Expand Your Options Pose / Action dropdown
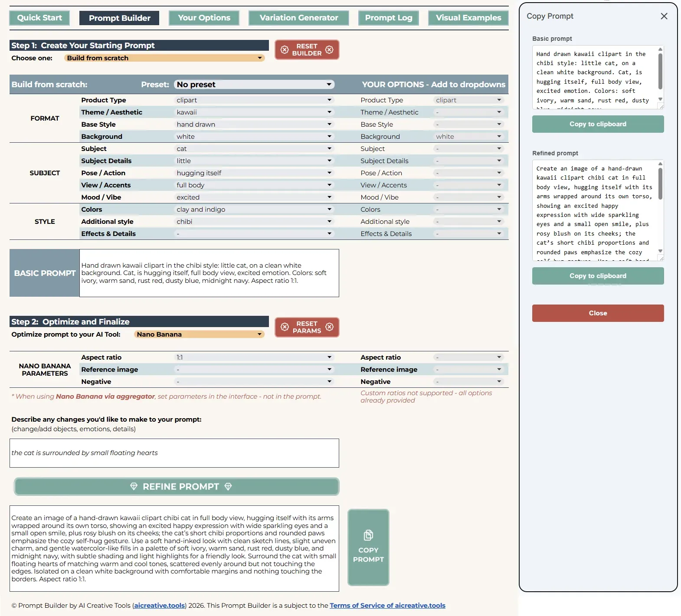The image size is (681, 616). (469, 173)
